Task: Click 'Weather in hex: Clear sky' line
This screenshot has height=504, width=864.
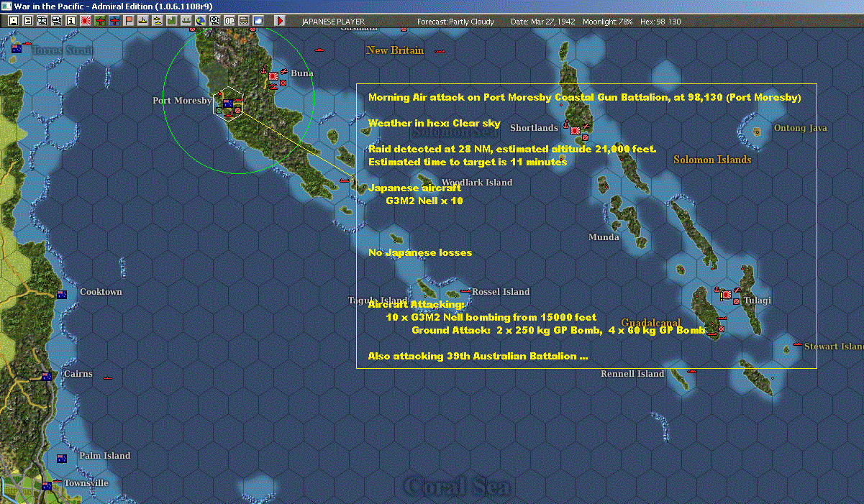Action: click(435, 124)
